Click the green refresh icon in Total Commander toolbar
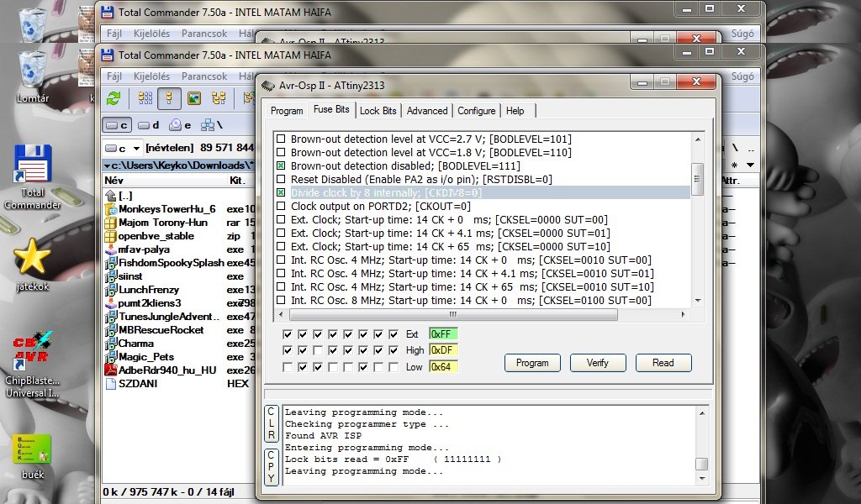This screenshot has width=861, height=504. pos(114,98)
